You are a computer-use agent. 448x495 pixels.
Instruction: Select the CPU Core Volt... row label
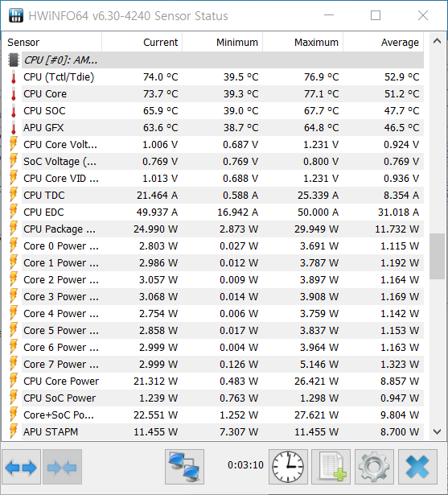click(x=60, y=145)
